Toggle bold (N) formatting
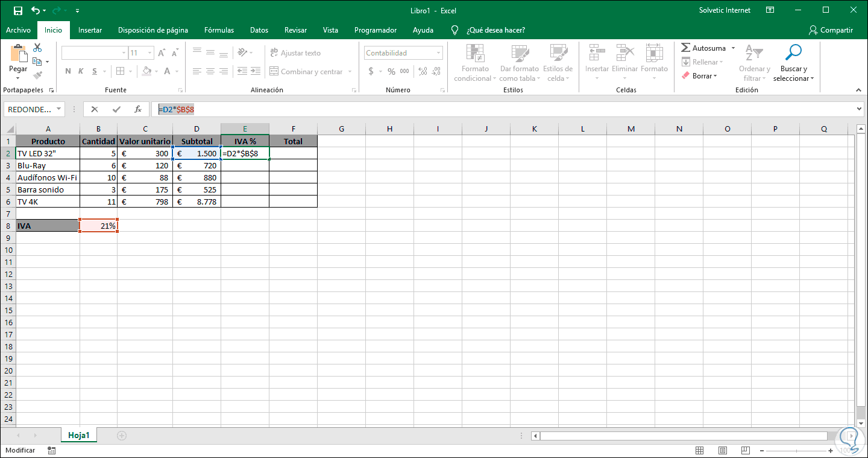Viewport: 868px width, 458px height. [68, 71]
